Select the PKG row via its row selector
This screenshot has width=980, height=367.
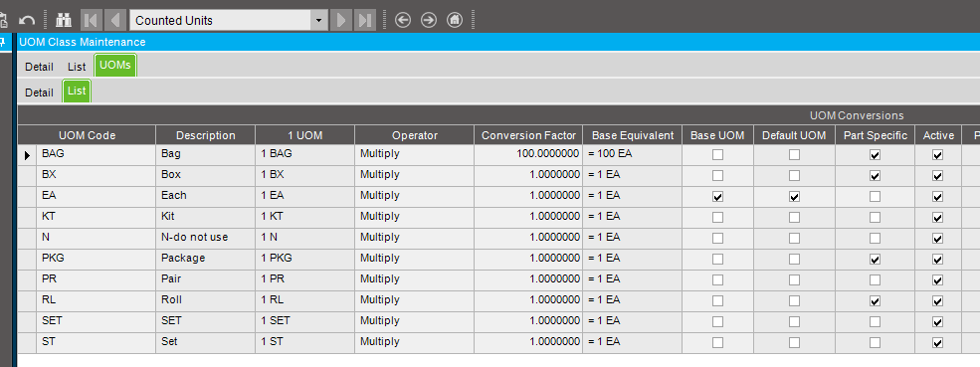click(27, 260)
